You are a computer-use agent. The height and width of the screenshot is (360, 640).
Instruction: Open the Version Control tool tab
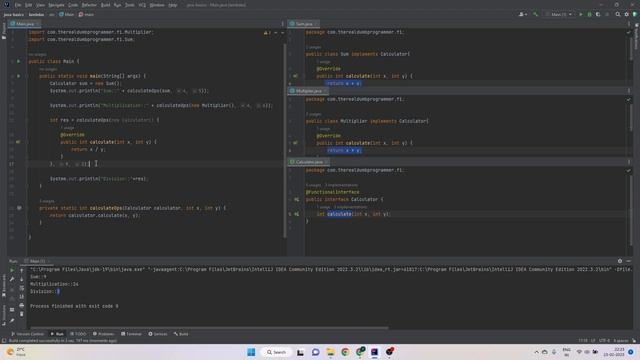(x=27, y=334)
